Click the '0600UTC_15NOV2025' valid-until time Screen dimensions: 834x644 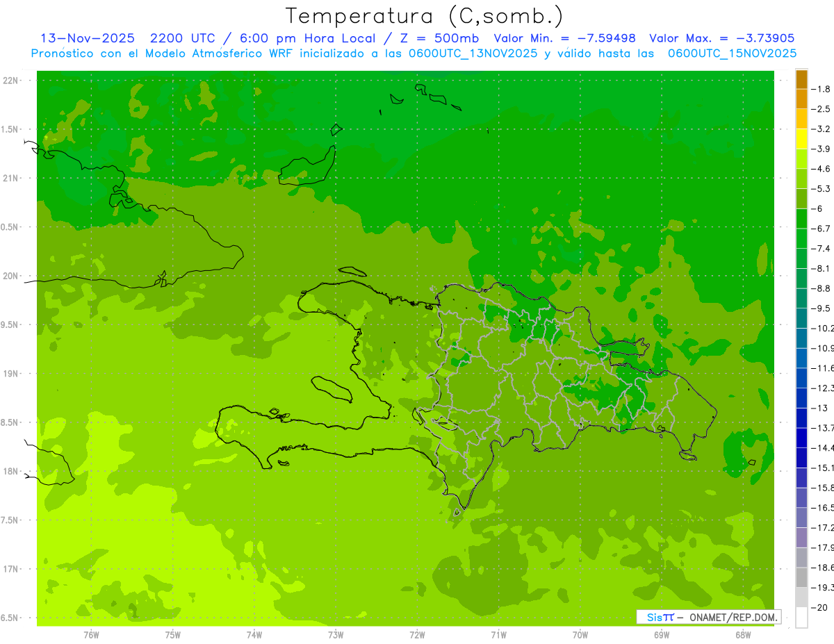point(732,53)
